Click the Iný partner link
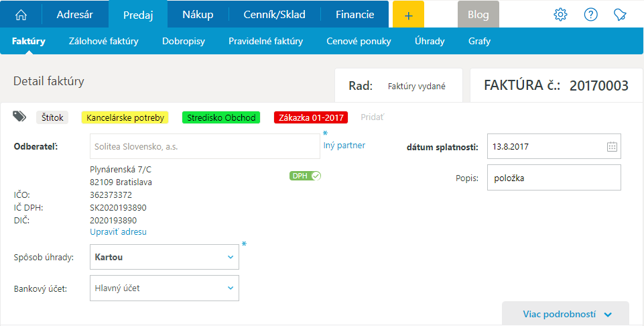The image size is (644, 326). coord(344,145)
